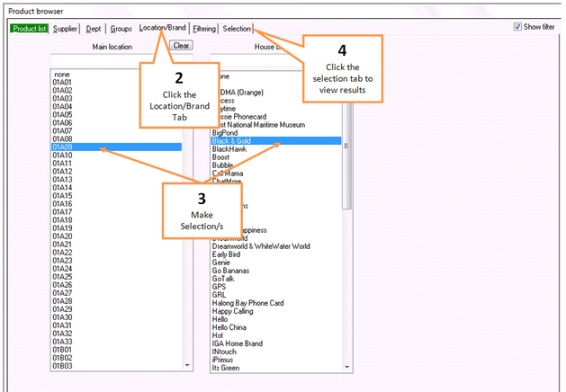Select Early Bird brand
Screen dimensions: 566x392
pos(276,254)
